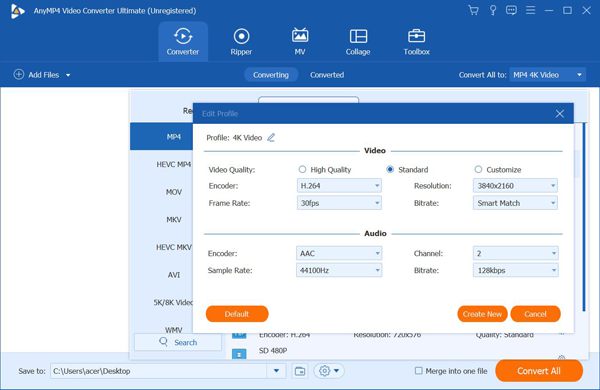Screen dimensions: 600x390
Task: Select HEVC MP4 format
Action: pos(161,164)
